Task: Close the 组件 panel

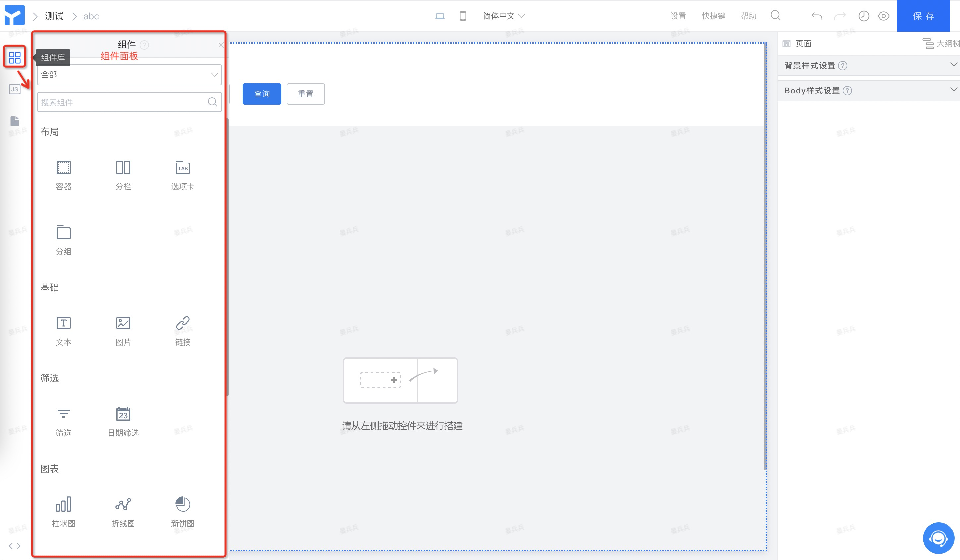Action: (221, 45)
